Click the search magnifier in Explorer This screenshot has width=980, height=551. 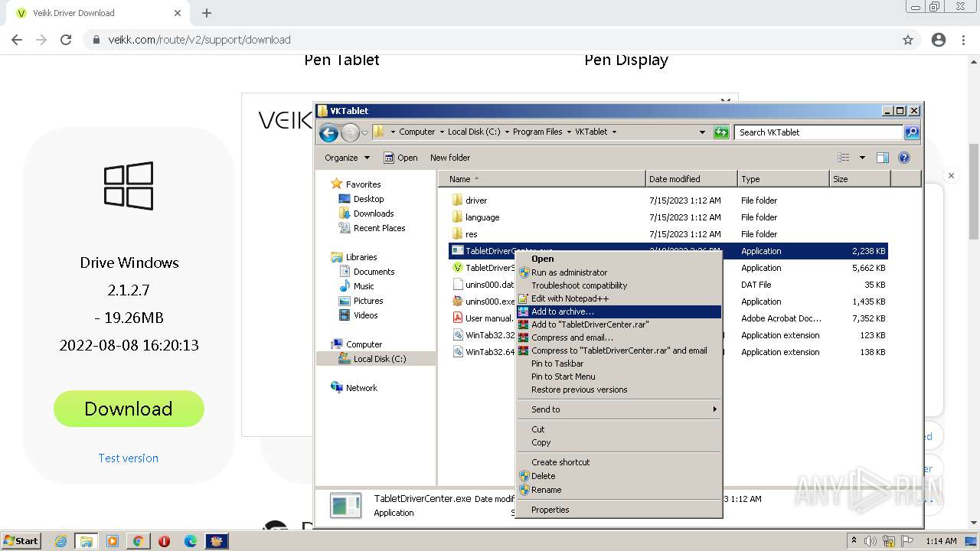tap(911, 132)
